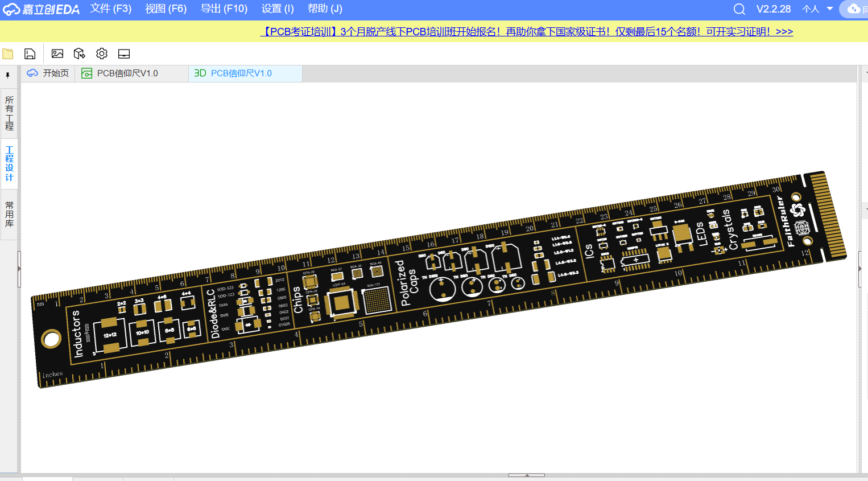Screen dimensions: 868x481
Task: Click the ruler's mounting hole
Action: 51,339
